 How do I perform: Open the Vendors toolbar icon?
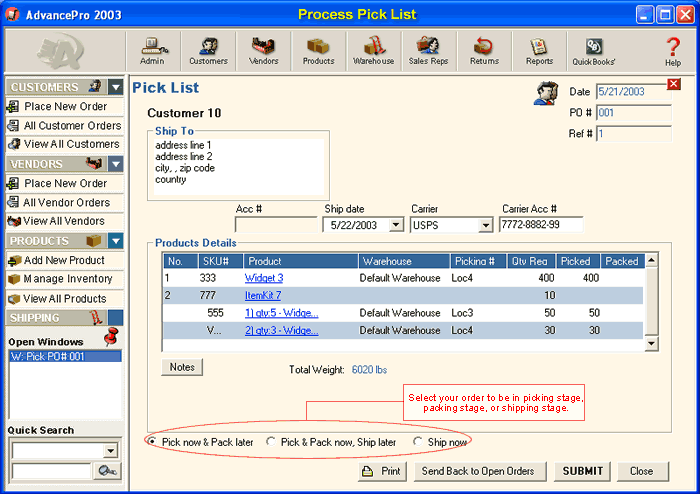coord(263,51)
